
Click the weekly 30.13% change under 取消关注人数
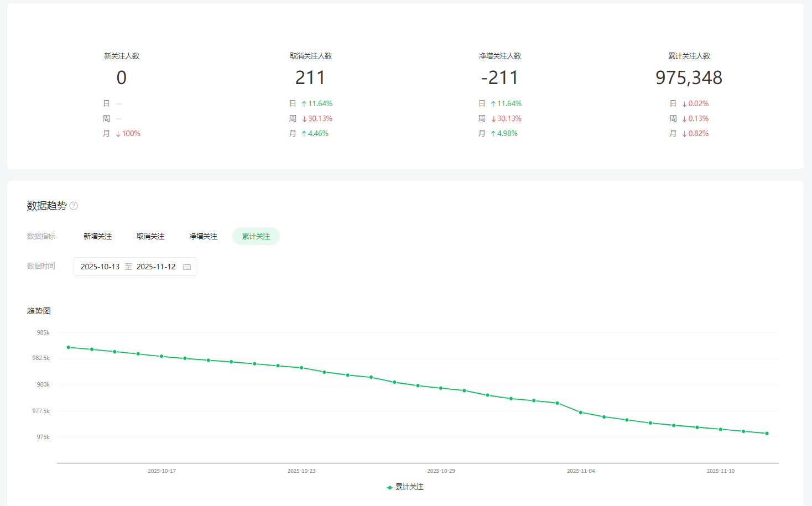(x=317, y=118)
